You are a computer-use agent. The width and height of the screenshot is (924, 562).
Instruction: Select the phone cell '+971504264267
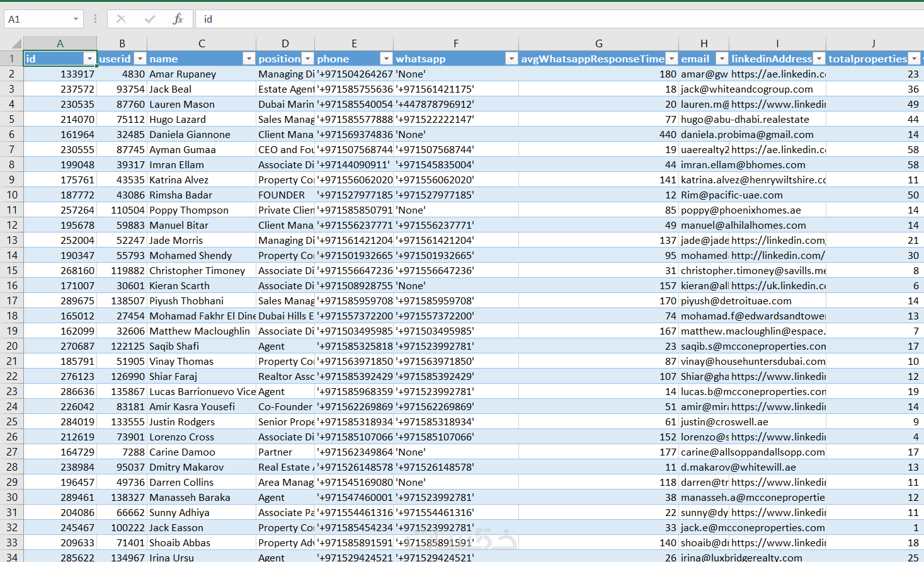[x=354, y=74]
